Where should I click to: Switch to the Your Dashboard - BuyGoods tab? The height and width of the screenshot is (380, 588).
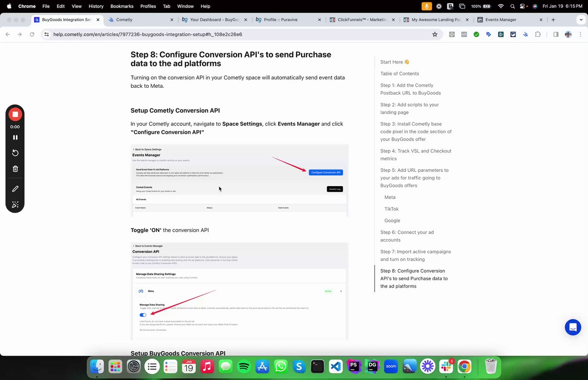[x=215, y=20]
